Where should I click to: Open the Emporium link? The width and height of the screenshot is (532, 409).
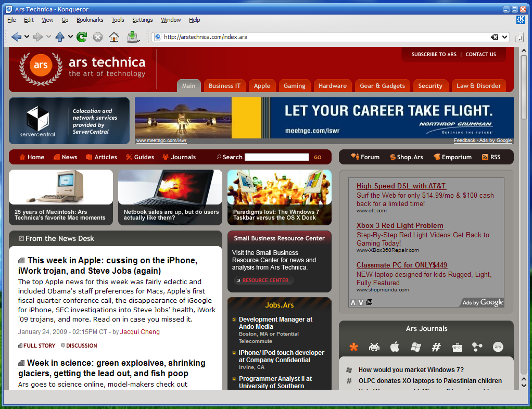[452, 157]
